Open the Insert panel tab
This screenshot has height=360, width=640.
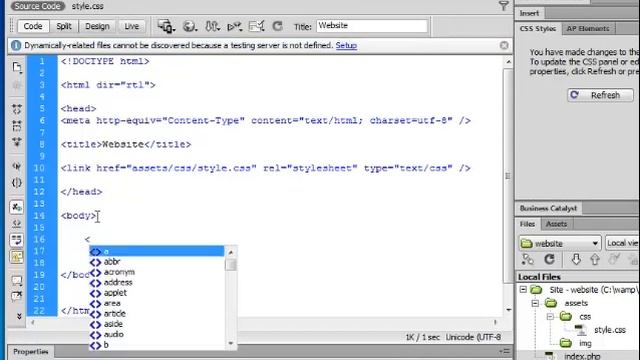529,13
